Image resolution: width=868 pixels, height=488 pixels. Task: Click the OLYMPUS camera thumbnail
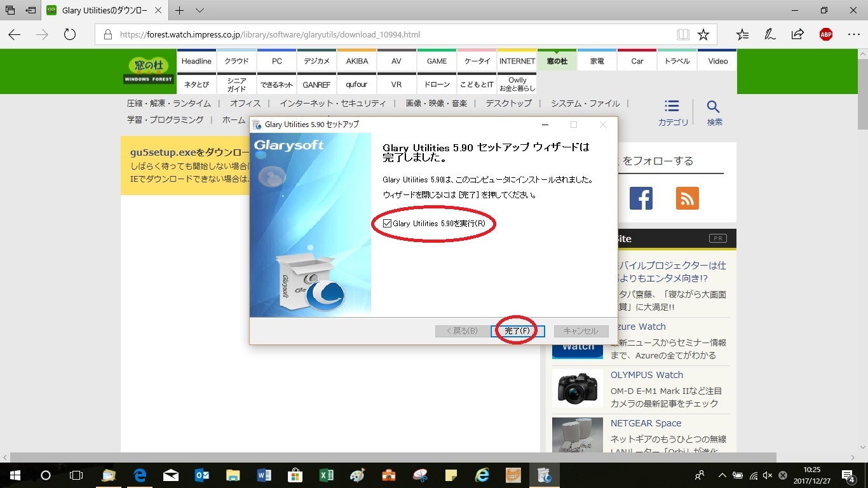pyautogui.click(x=578, y=388)
